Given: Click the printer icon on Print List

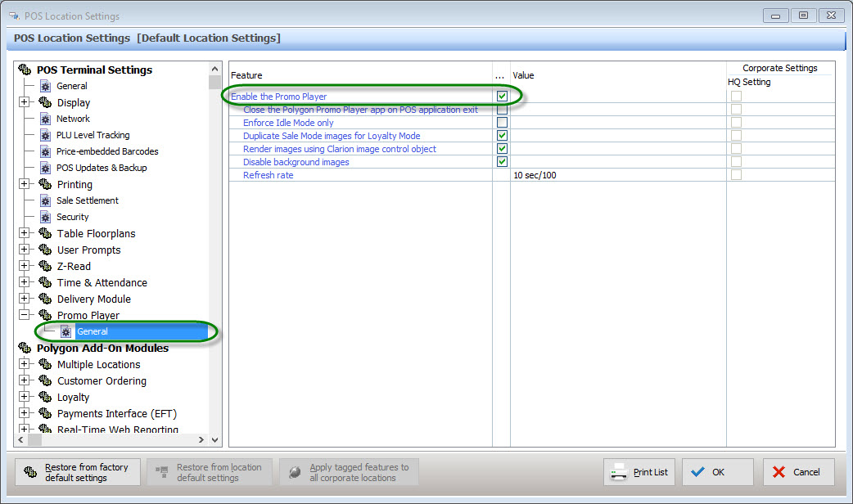Looking at the screenshot, I should point(616,471).
